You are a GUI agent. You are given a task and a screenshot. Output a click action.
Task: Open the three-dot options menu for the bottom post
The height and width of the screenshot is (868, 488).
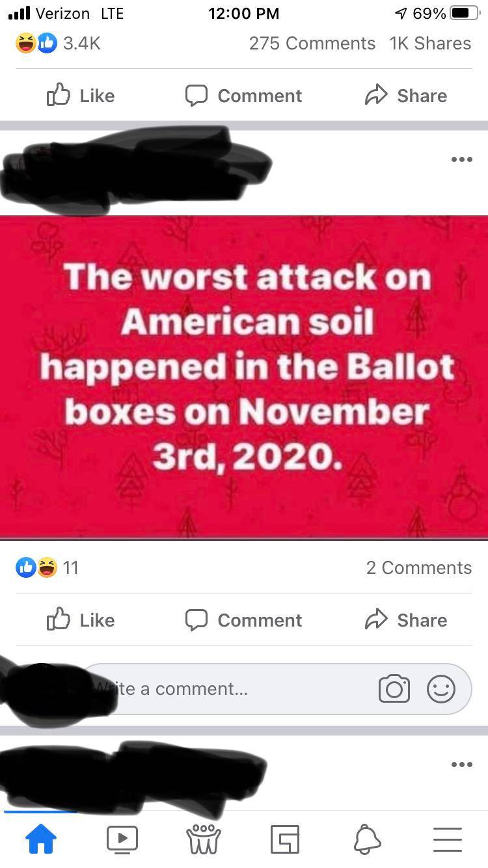pos(461,765)
